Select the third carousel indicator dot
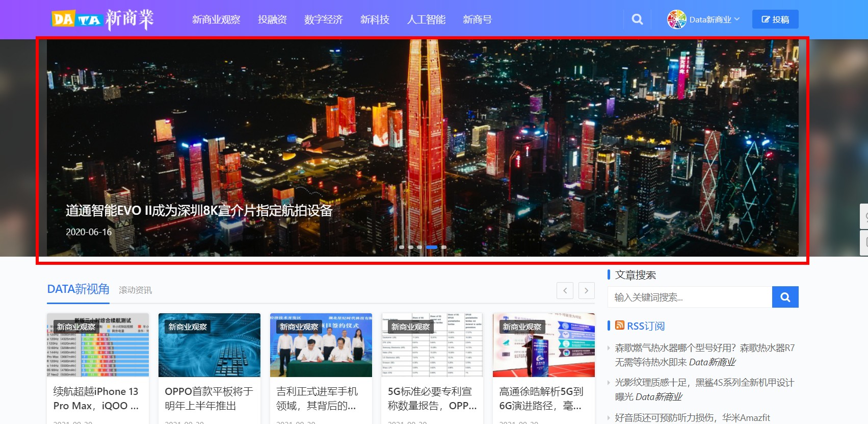 point(419,247)
